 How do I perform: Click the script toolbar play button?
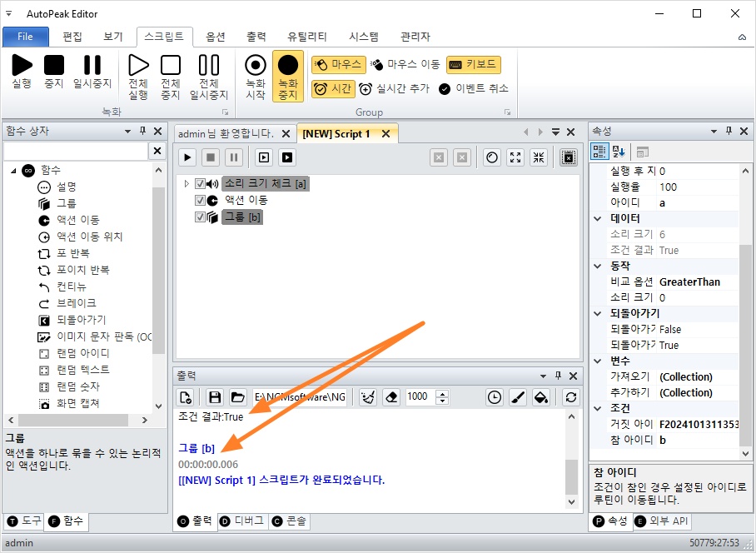coord(187,157)
